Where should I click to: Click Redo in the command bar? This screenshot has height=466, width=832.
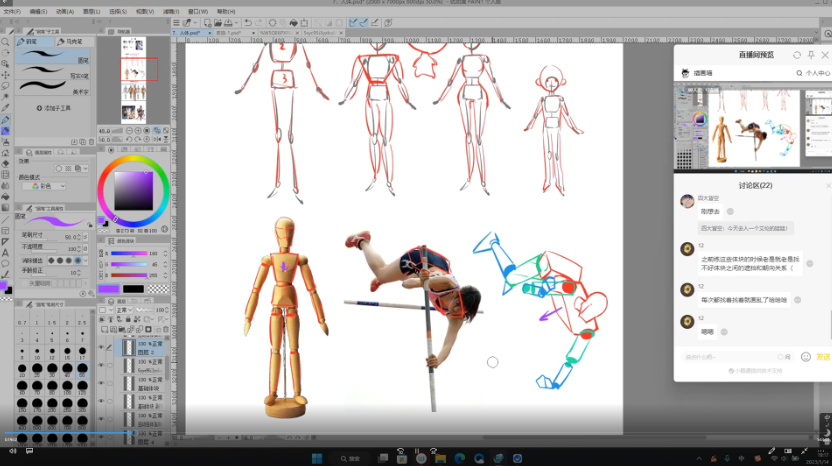259,23
